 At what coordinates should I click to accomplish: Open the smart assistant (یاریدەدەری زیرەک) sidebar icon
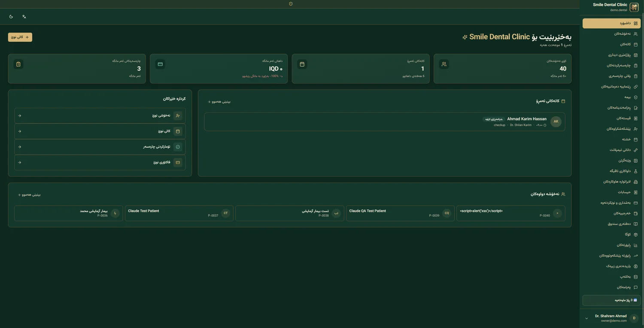(636, 266)
